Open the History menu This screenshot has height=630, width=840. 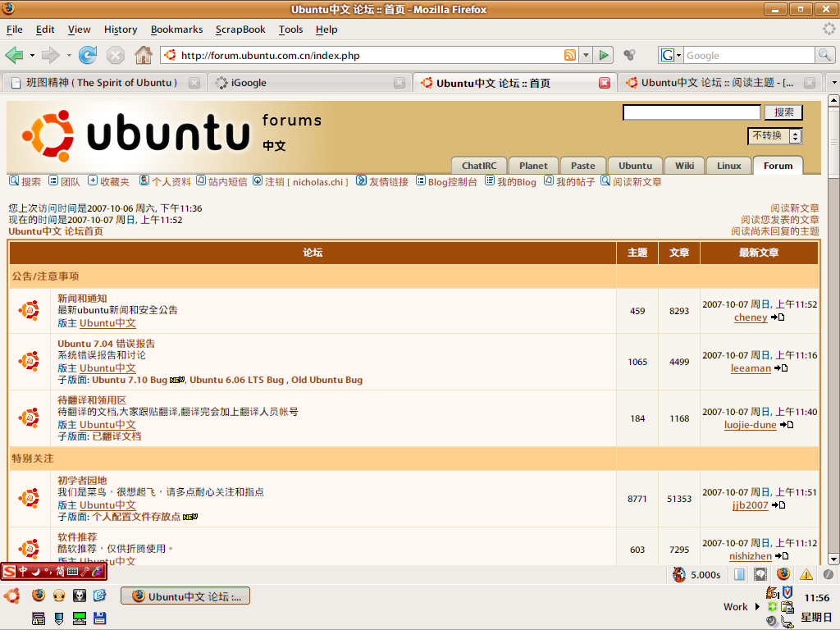121,30
